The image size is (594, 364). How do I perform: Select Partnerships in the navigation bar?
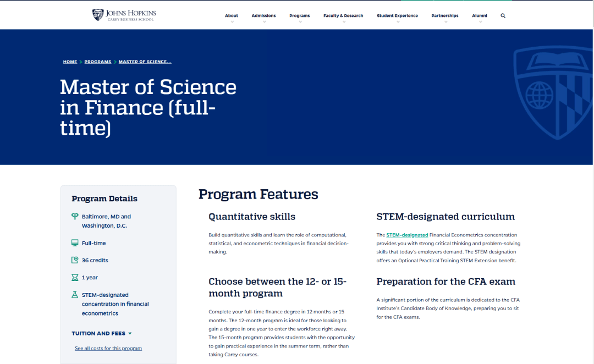tap(444, 16)
